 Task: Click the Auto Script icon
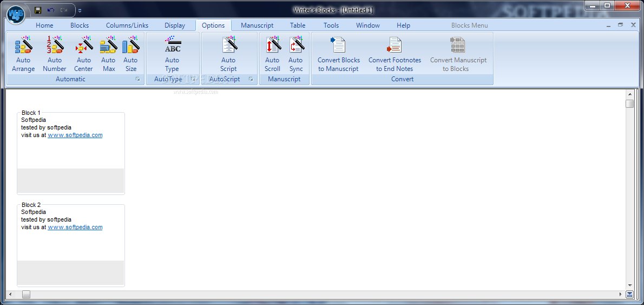pos(229,45)
